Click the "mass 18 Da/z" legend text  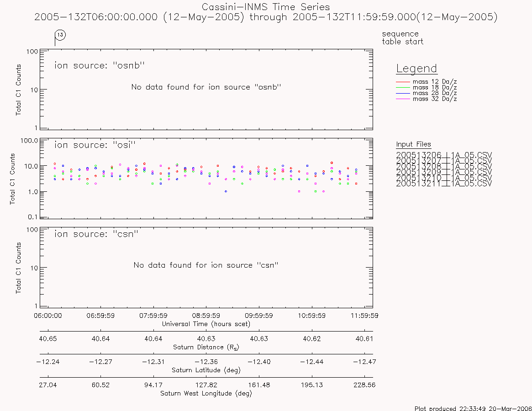[x=435, y=88]
